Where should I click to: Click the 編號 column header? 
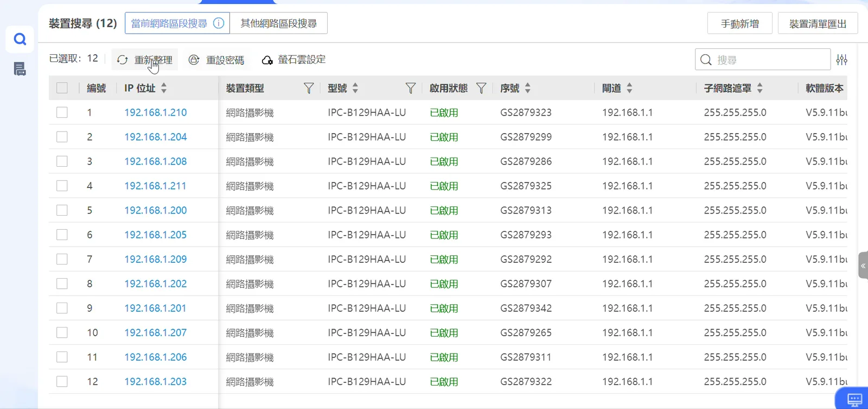click(97, 88)
